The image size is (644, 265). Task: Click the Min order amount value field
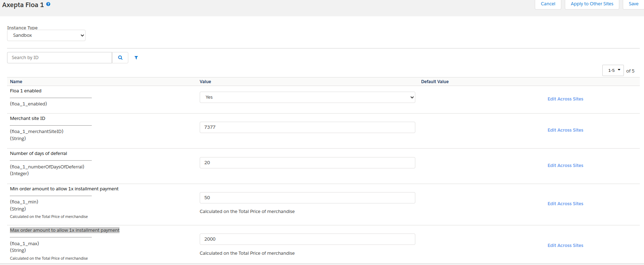click(x=307, y=198)
